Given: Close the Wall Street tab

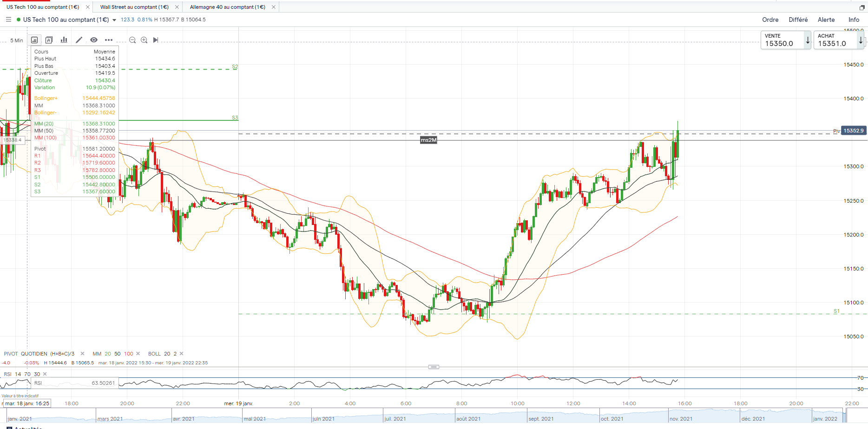Looking at the screenshot, I should (177, 7).
